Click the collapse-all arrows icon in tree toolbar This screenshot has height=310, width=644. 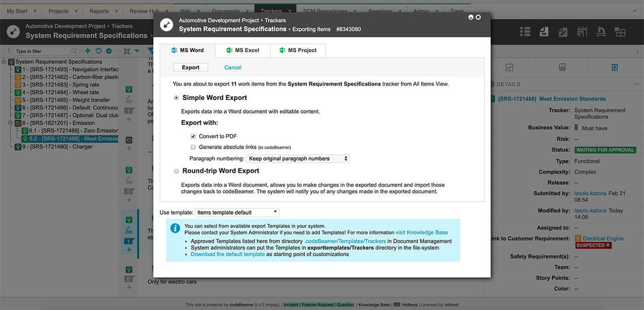[126, 51]
